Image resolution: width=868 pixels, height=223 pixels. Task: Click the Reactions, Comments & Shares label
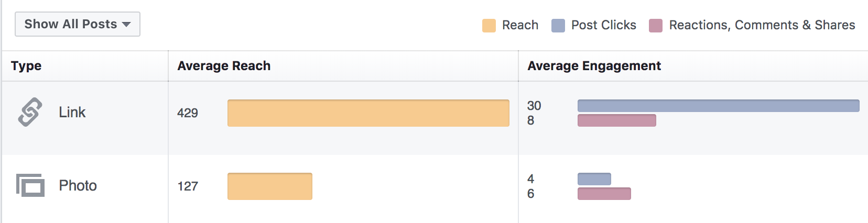point(762,25)
